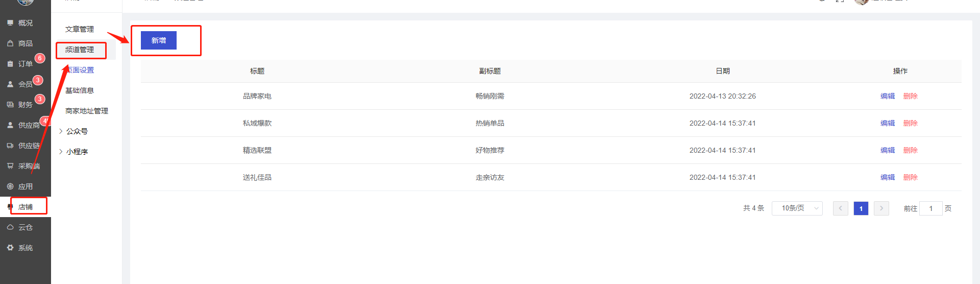This screenshot has height=284, width=980.
Task: Click the 云仓 cloud icon
Action: click(x=10, y=227)
